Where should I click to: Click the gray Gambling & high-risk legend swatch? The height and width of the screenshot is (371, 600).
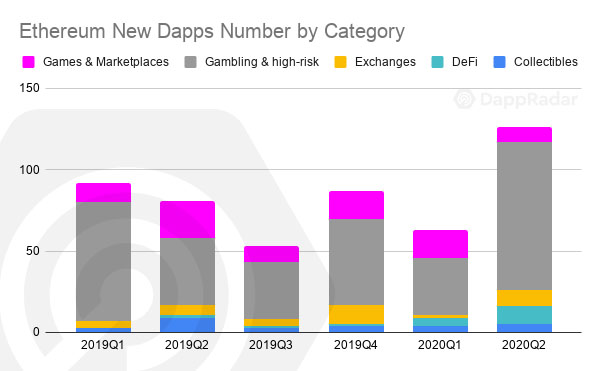coord(191,62)
